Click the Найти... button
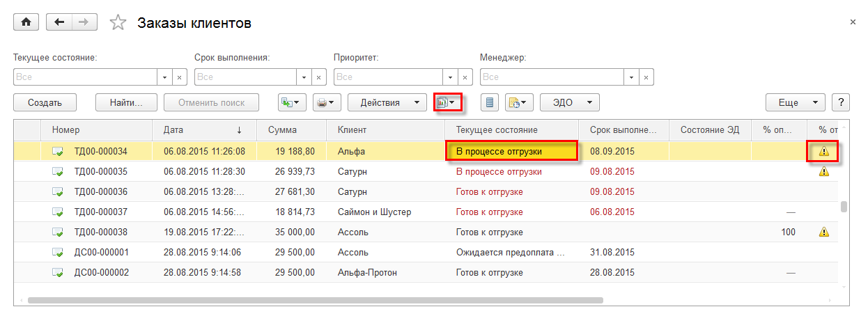The height and width of the screenshot is (316, 868). [x=126, y=102]
